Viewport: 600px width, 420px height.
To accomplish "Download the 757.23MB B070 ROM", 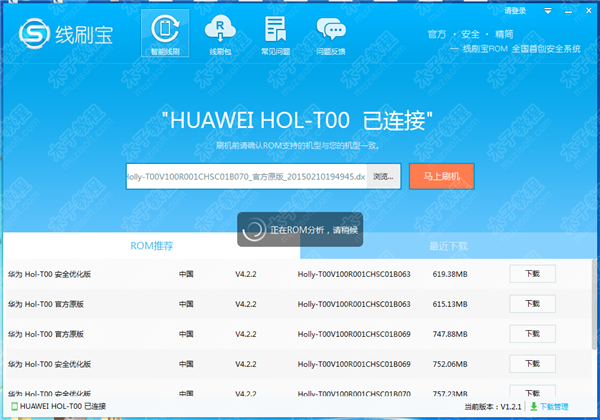I will coord(532,392).
